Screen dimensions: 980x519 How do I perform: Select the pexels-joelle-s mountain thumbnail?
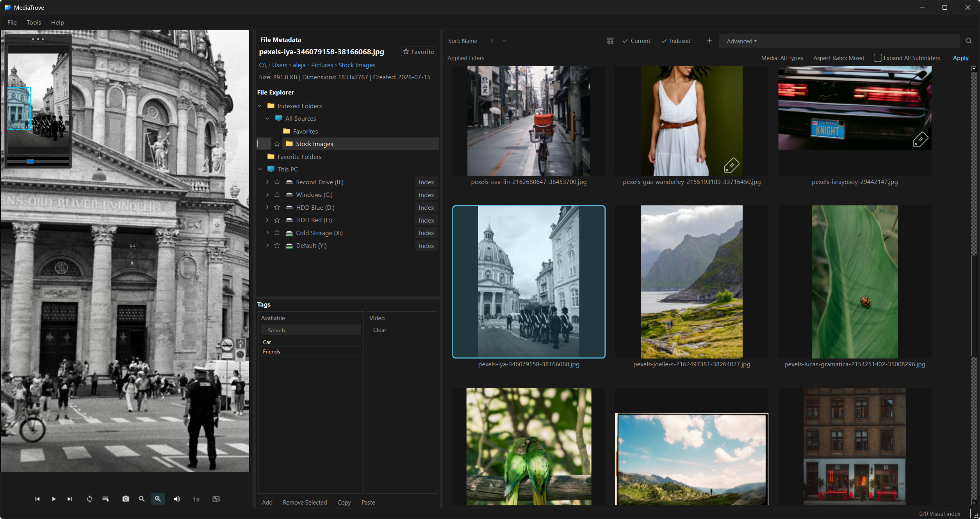pyautogui.click(x=691, y=282)
